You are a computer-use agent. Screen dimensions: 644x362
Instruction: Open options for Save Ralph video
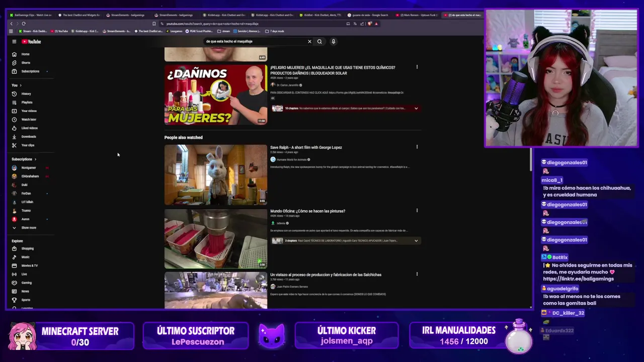(417, 147)
